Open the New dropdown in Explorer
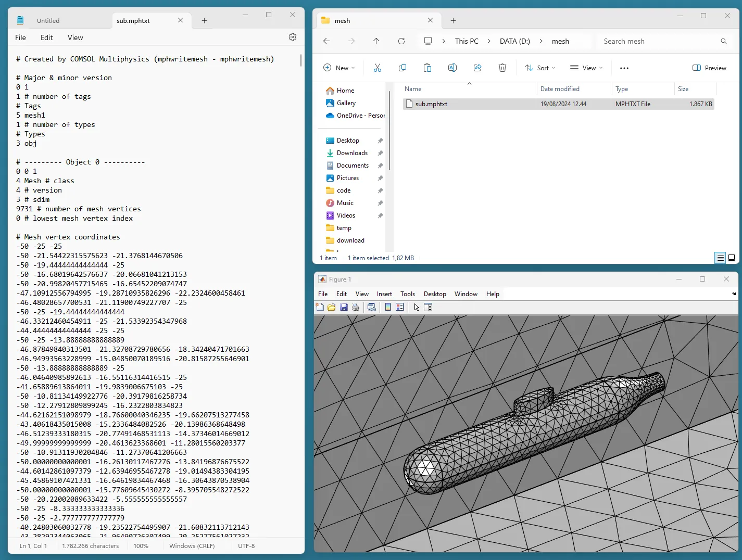Image resolution: width=742 pixels, height=560 pixels. (x=339, y=68)
